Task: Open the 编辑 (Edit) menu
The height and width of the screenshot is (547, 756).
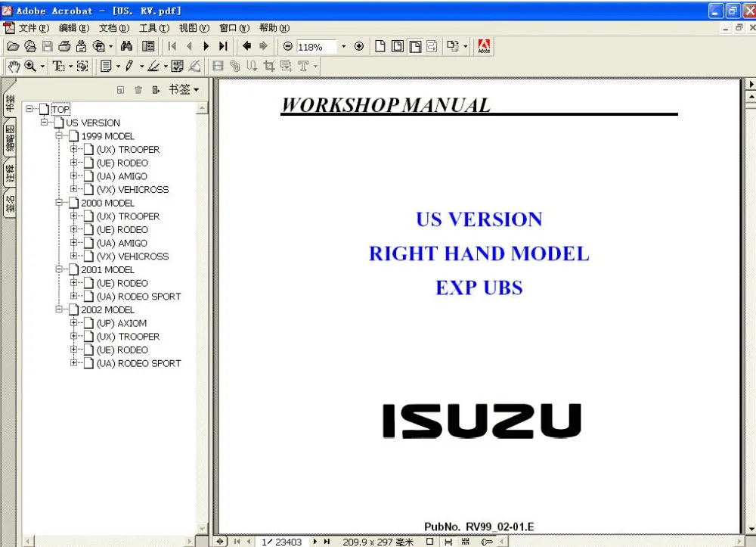Action: [x=74, y=28]
